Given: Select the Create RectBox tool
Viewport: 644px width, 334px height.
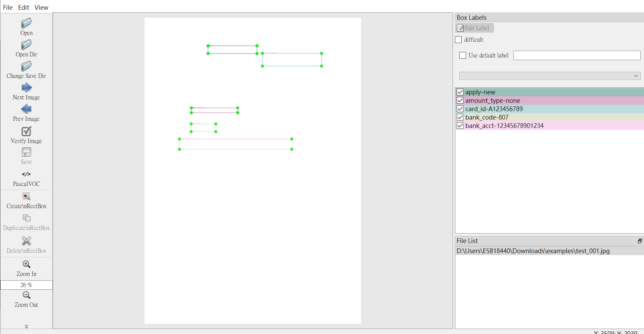Looking at the screenshot, I should [27, 196].
